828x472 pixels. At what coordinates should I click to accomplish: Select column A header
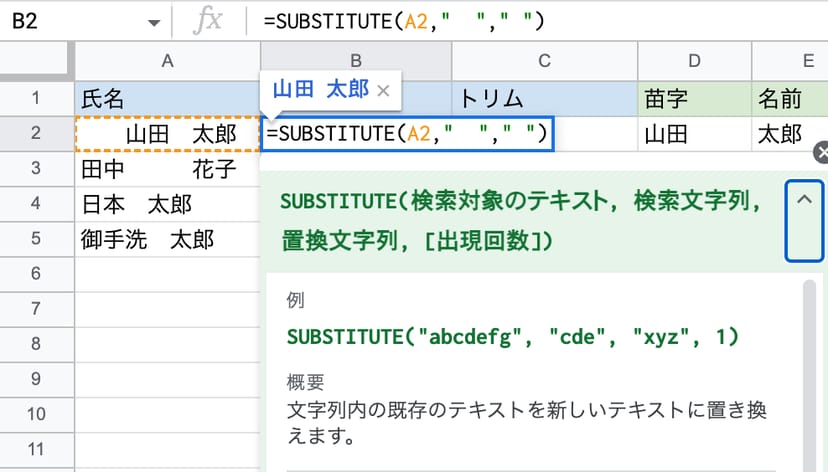pyautogui.click(x=167, y=61)
